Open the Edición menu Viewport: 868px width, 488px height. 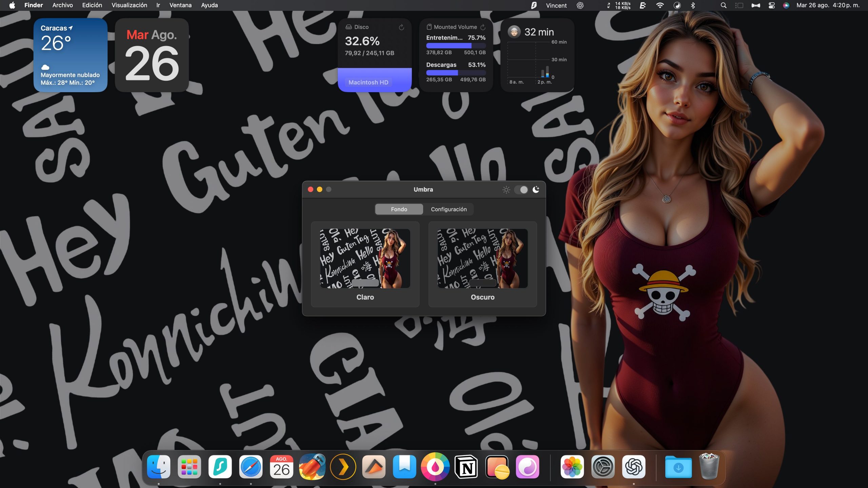pos(92,5)
